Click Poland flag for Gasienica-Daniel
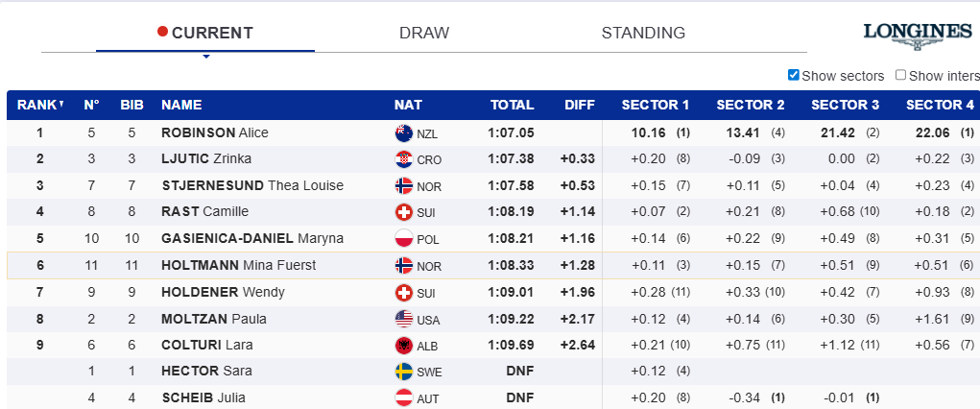This screenshot has width=980, height=409. point(403,239)
